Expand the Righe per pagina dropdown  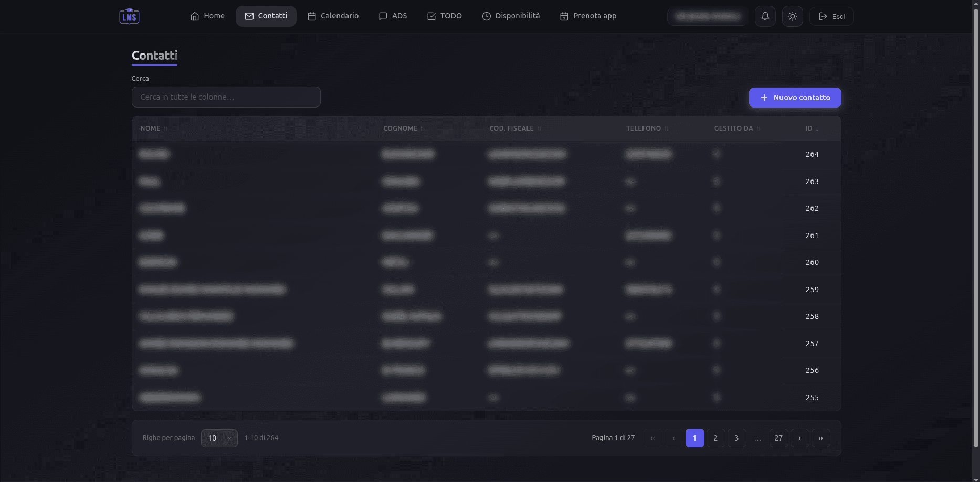click(x=219, y=438)
